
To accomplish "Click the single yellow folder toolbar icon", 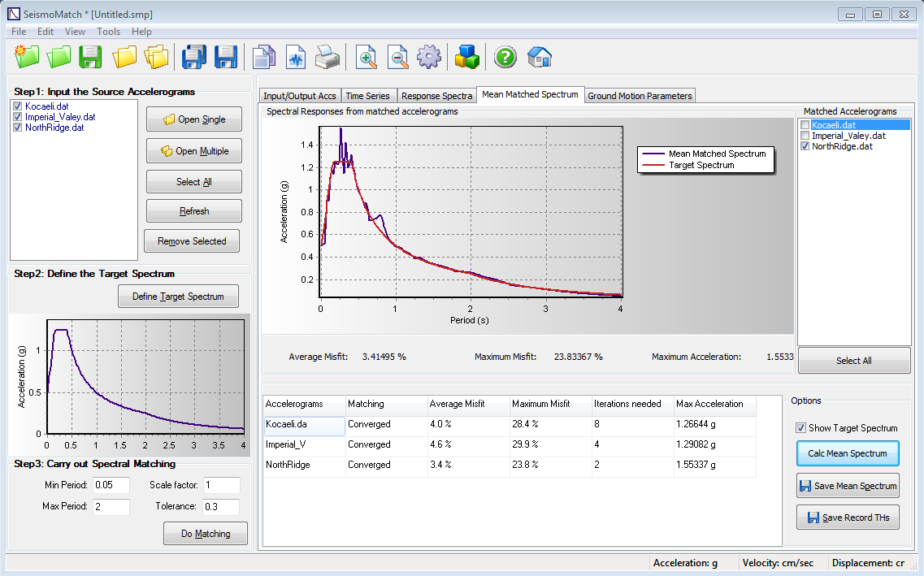I will tap(124, 57).
